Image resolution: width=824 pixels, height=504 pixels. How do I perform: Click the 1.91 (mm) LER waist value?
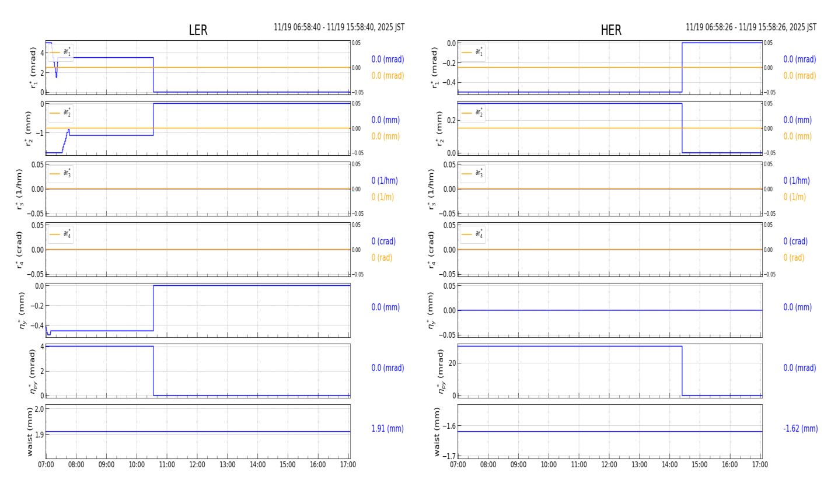(x=387, y=429)
